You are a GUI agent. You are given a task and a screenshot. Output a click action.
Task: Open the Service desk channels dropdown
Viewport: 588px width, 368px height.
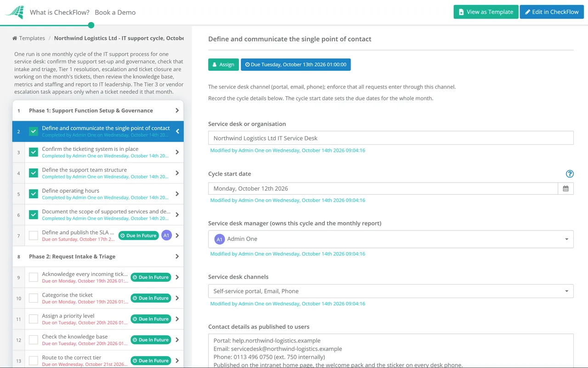pos(391,291)
